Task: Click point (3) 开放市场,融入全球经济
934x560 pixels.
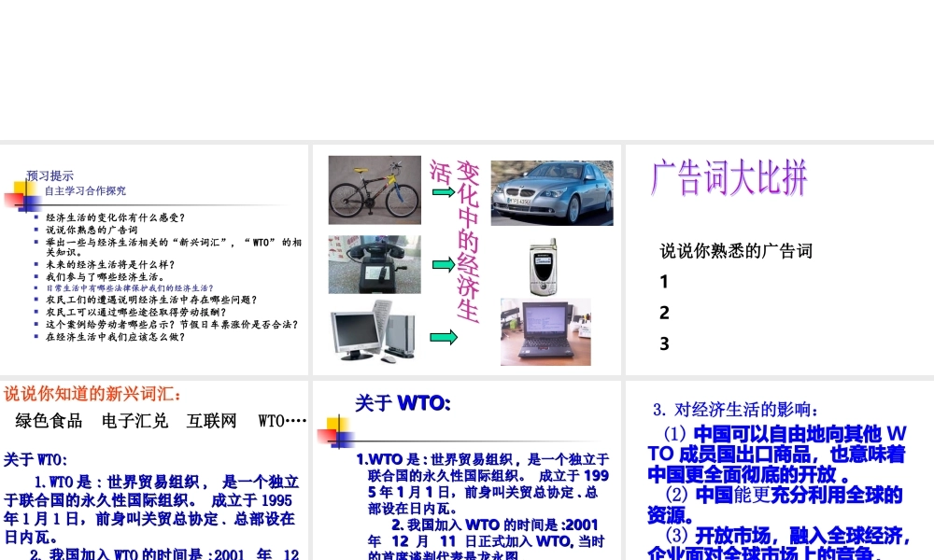Action: point(778,543)
